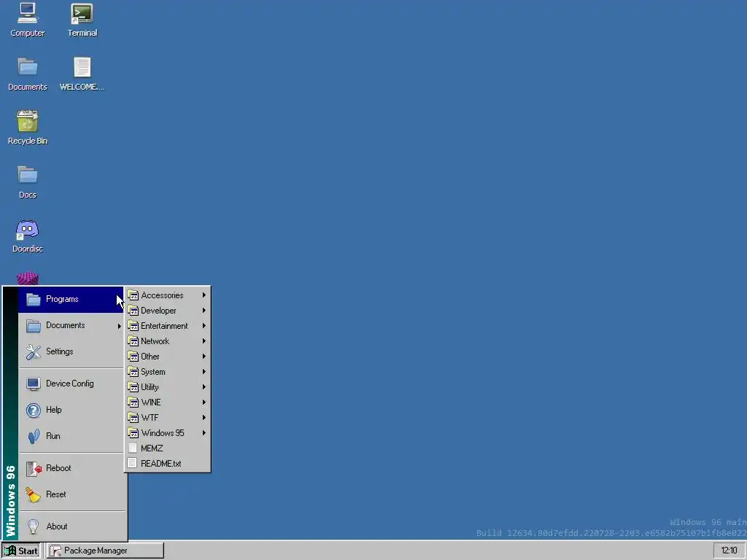Expand the Documents arrow in Start menu
This screenshot has height=560, width=747.
coord(120,326)
